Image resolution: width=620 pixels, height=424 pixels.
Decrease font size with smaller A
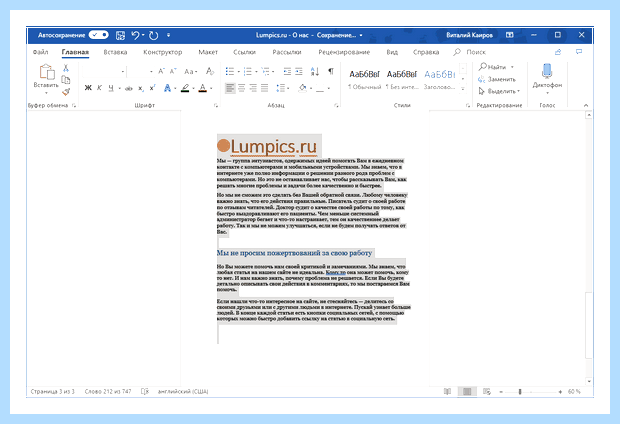(173, 71)
